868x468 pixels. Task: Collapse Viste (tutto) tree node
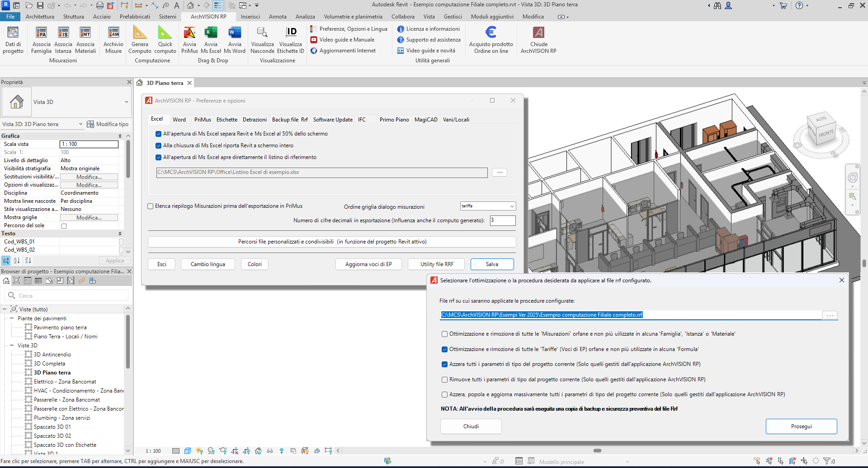pos(5,309)
